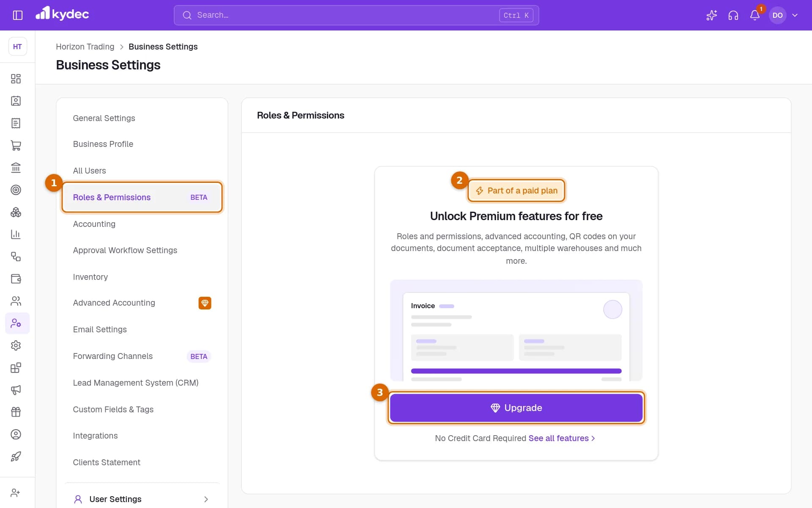Image resolution: width=812 pixels, height=508 pixels.
Task: Go to Horizon Trading breadcrumb
Action: 85,47
